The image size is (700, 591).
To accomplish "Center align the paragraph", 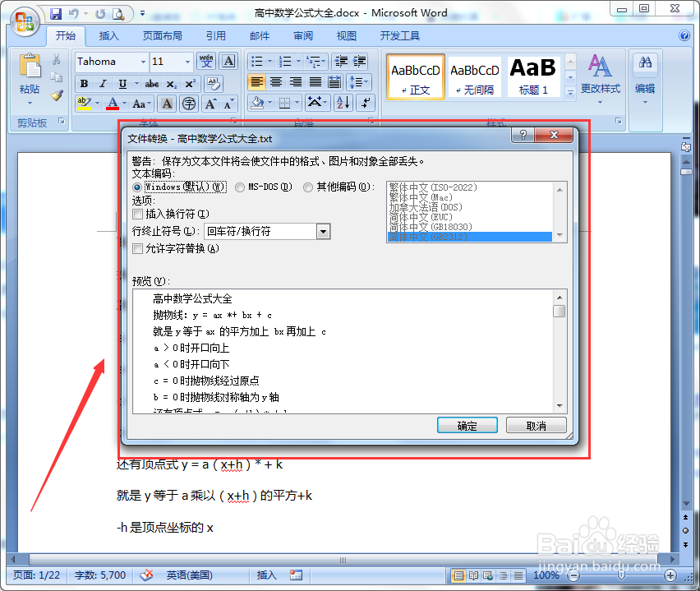I will 276,82.
